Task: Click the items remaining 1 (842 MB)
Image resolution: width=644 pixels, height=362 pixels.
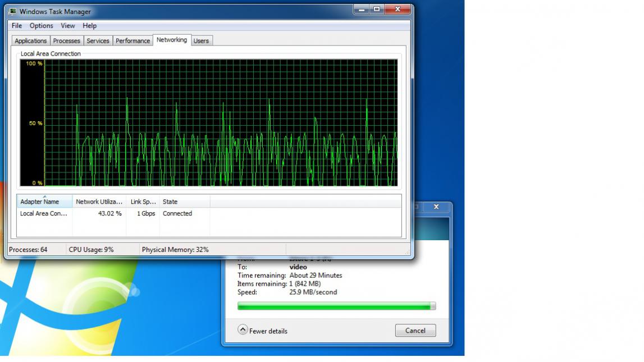Action: coord(305,283)
